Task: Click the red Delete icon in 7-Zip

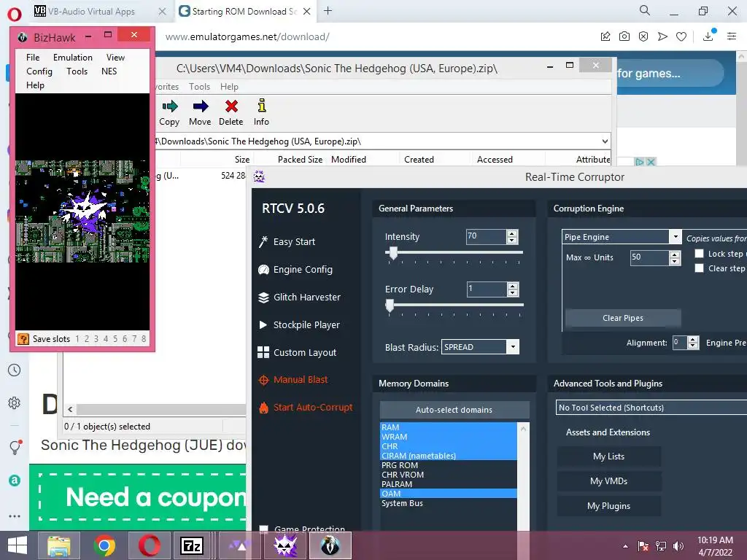Action: point(231,106)
